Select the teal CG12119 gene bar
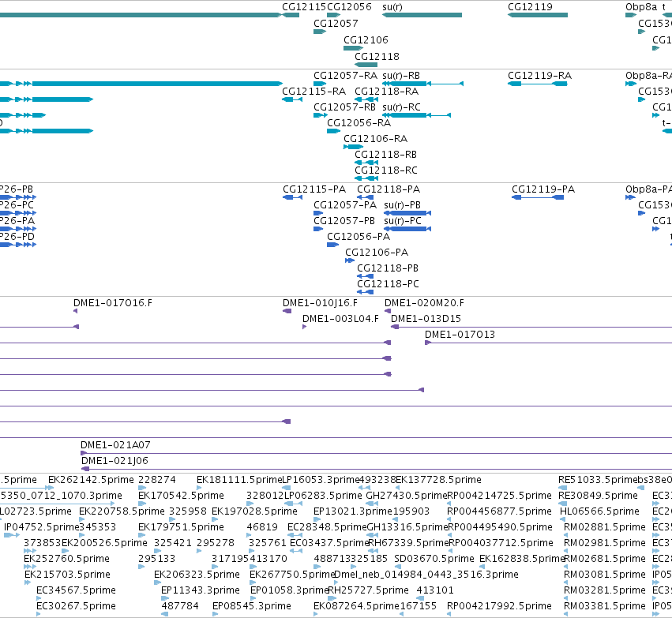The image size is (672, 618). click(538, 15)
